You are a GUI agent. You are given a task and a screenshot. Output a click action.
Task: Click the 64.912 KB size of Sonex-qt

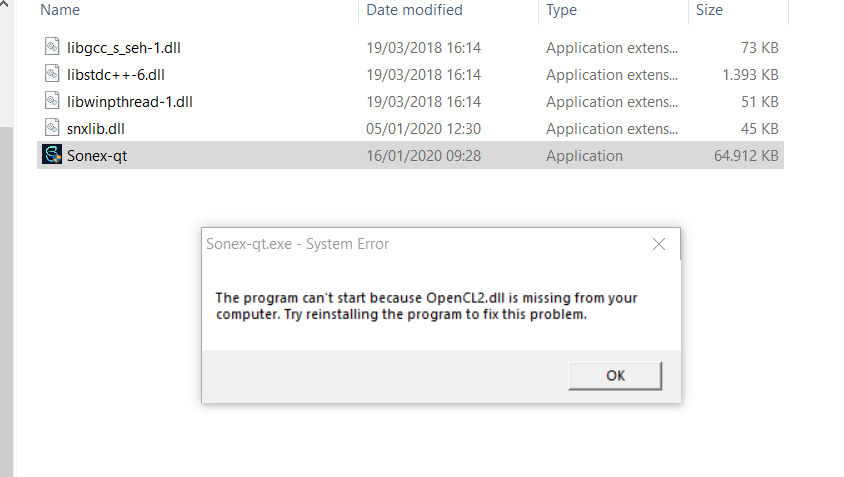pos(746,156)
